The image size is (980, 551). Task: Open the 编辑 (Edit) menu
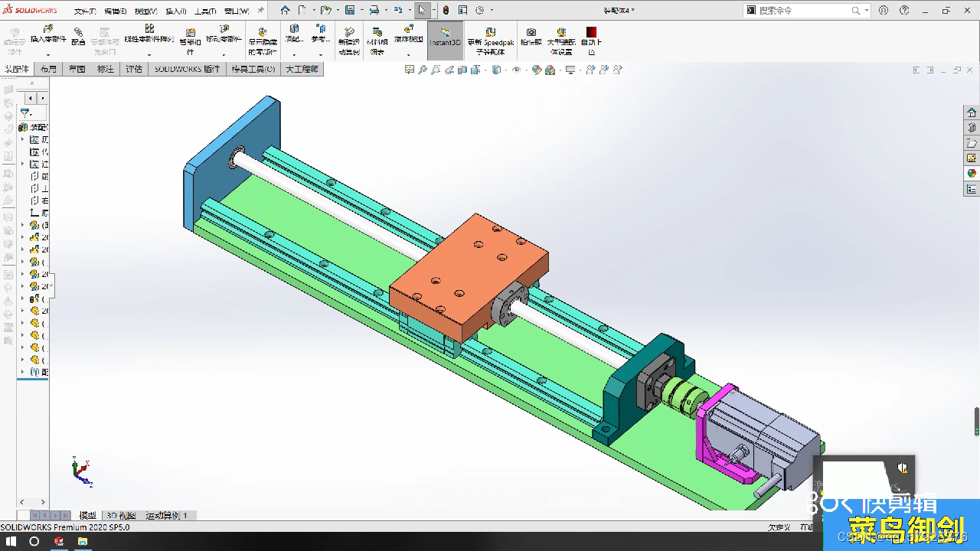pos(116,11)
